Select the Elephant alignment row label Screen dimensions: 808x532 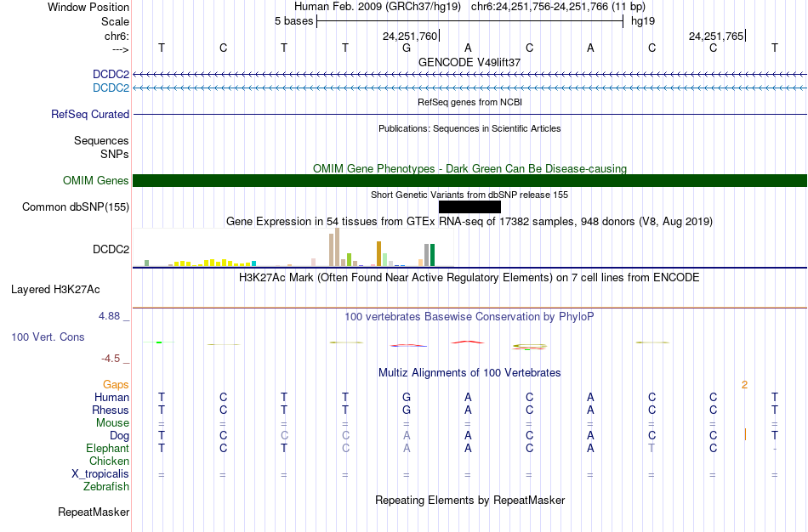click(108, 448)
